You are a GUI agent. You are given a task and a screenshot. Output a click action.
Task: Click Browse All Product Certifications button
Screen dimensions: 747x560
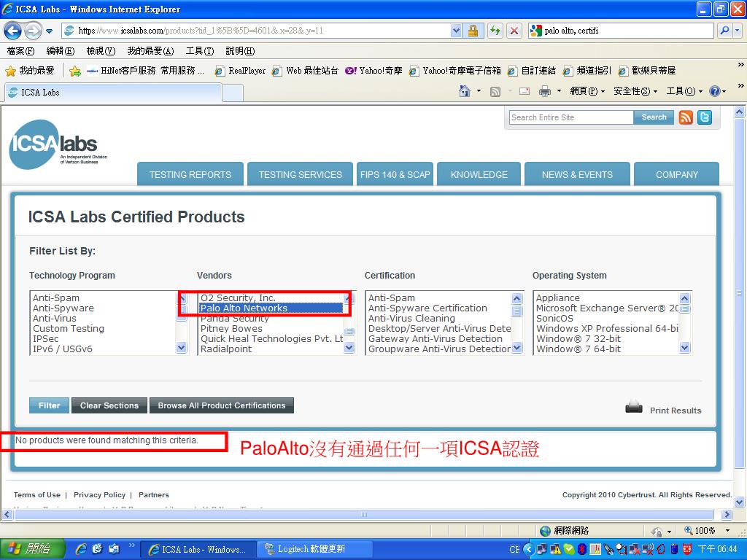pos(222,405)
